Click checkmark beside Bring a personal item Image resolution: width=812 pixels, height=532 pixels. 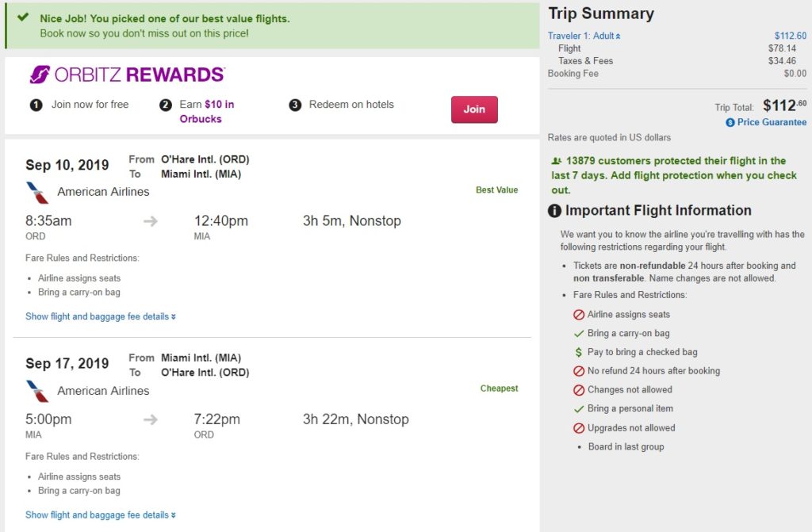[x=578, y=409]
